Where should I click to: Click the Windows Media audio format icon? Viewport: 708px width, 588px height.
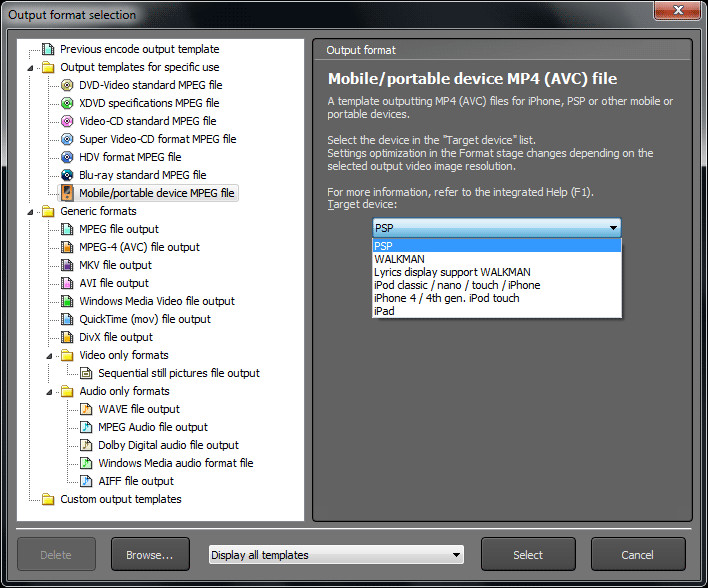86,463
